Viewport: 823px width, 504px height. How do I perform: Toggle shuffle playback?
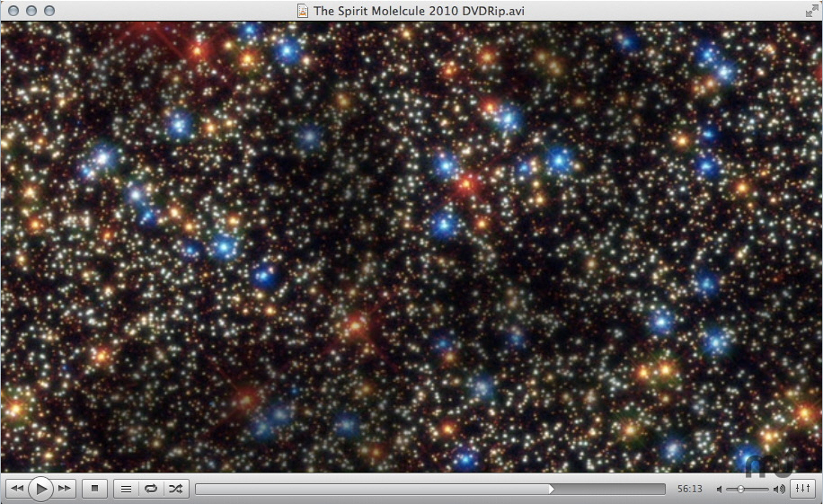(x=176, y=489)
